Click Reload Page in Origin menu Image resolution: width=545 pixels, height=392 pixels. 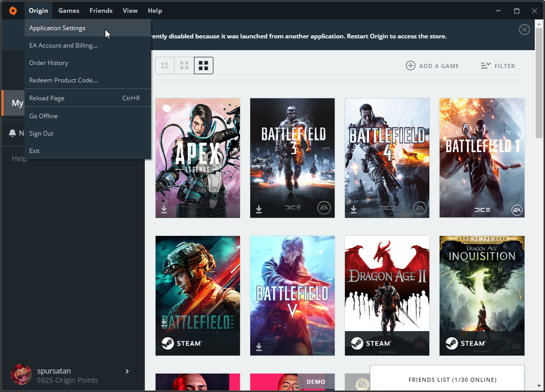pos(88,98)
